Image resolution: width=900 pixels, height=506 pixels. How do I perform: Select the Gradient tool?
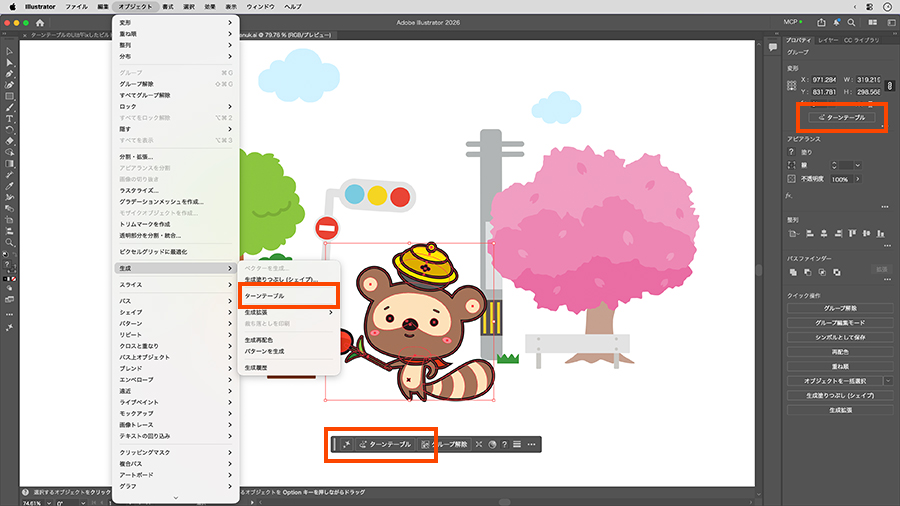point(9,164)
